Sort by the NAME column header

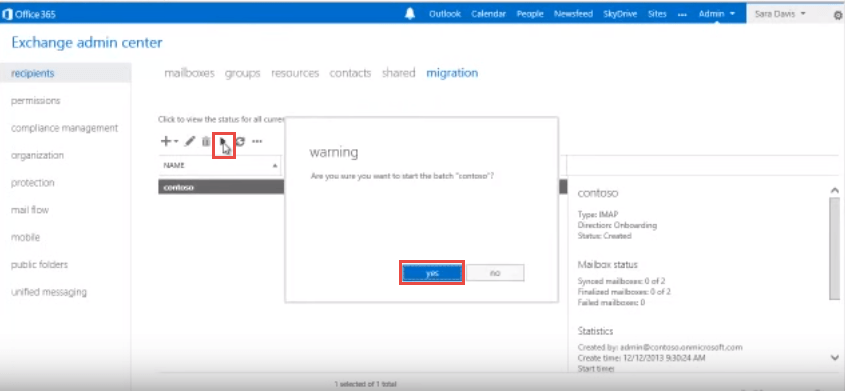(x=221, y=166)
